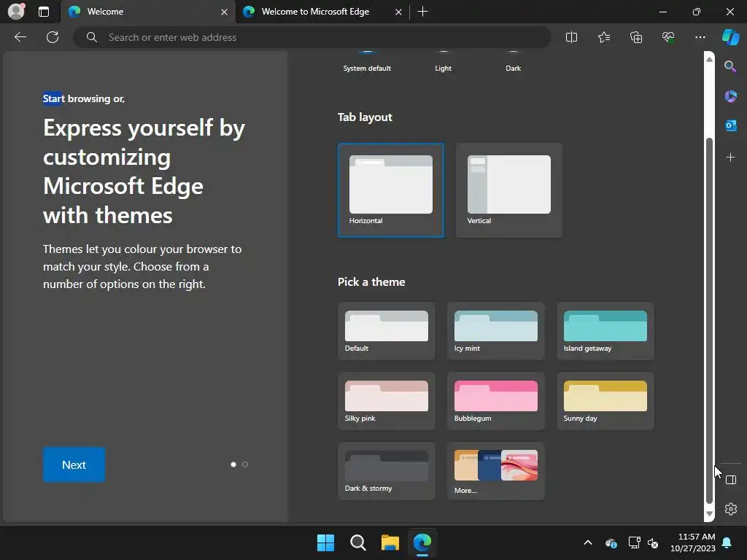Open sidebar settings gear icon

(731, 509)
